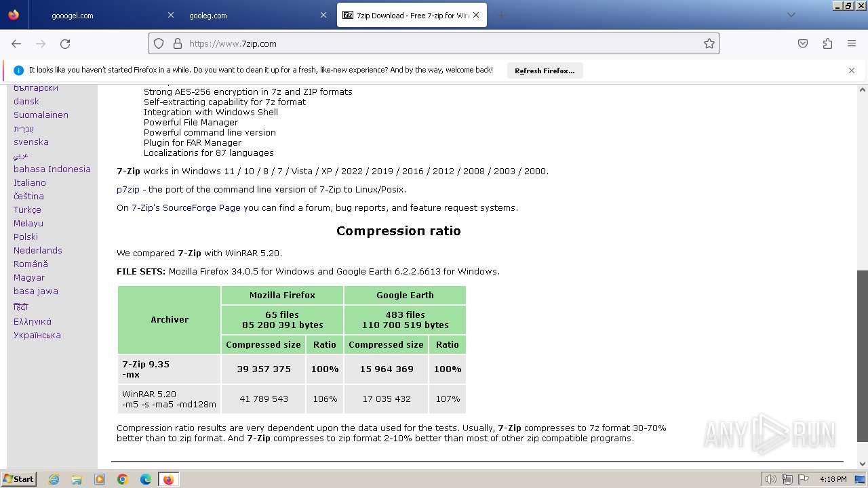
Task: Click the Firefox taskbar icon
Action: [x=168, y=479]
